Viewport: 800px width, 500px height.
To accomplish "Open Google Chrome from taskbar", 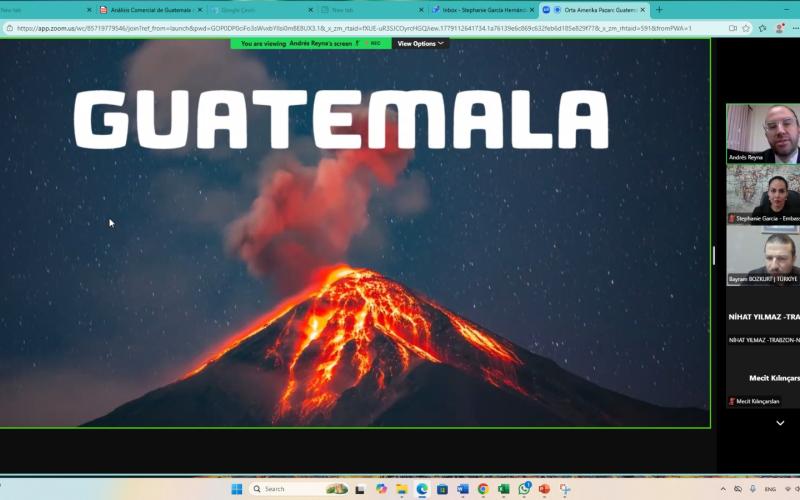I will coord(483,489).
